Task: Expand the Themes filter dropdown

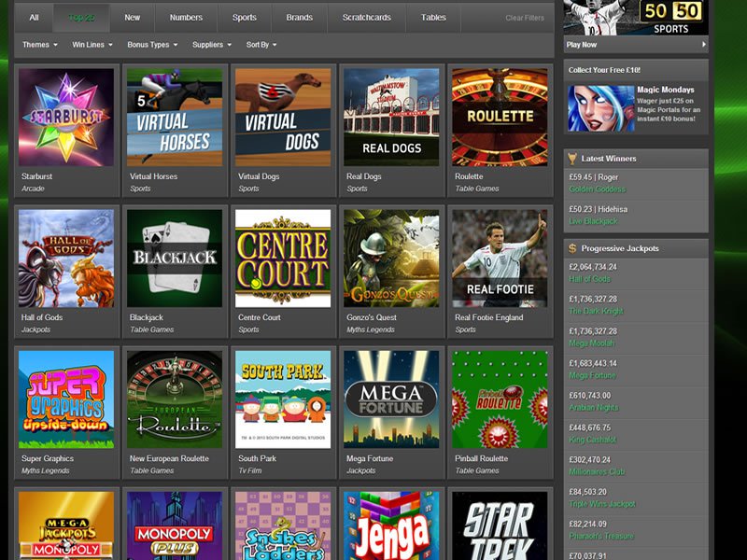Action: pyautogui.click(x=39, y=45)
